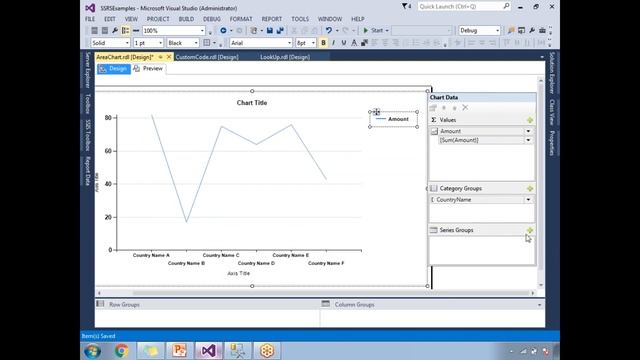The height and width of the screenshot is (360, 640).
Task: Toggle the highlighted grouping pane icon
Action: (x=125, y=31)
